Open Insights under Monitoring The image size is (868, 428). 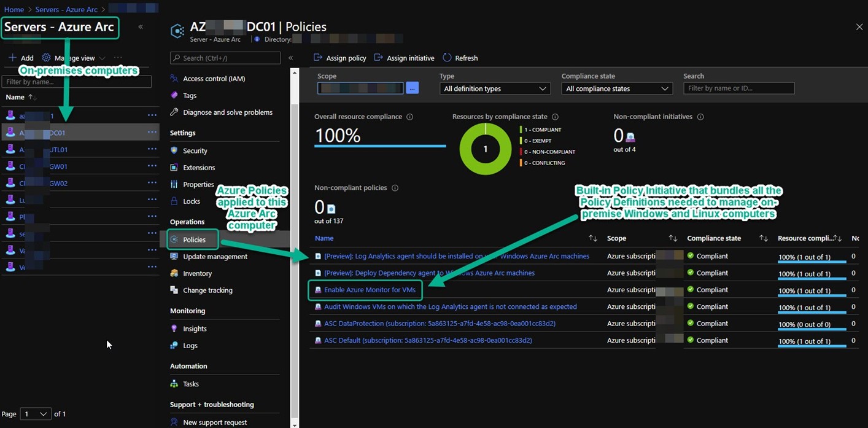pyautogui.click(x=195, y=329)
